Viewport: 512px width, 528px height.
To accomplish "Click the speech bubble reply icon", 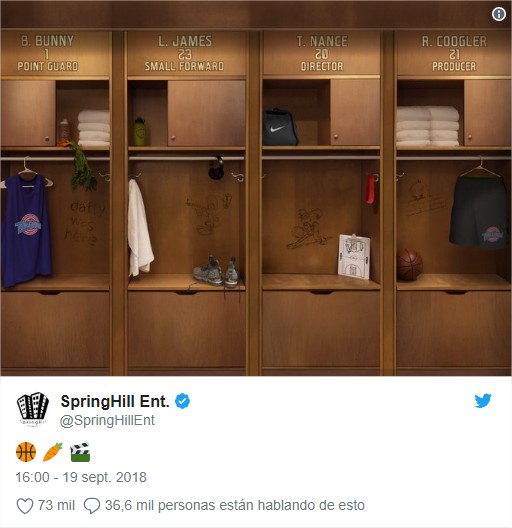I will click(x=92, y=506).
